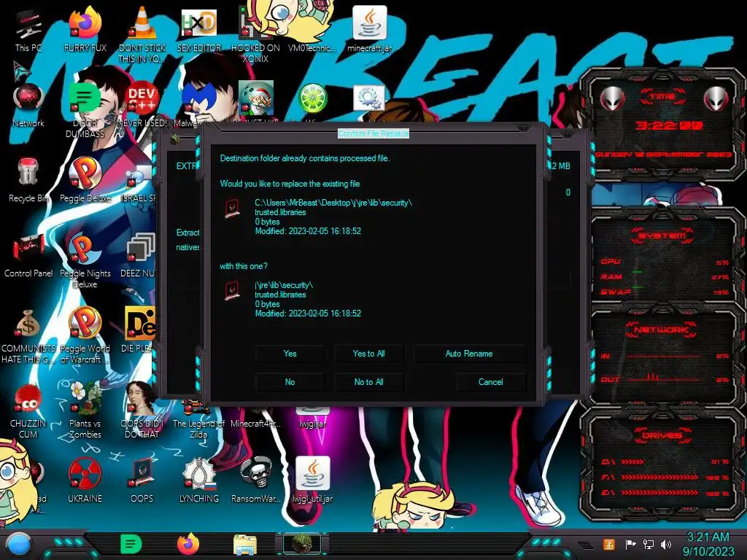Select the OOPS laptop icon

142,480
